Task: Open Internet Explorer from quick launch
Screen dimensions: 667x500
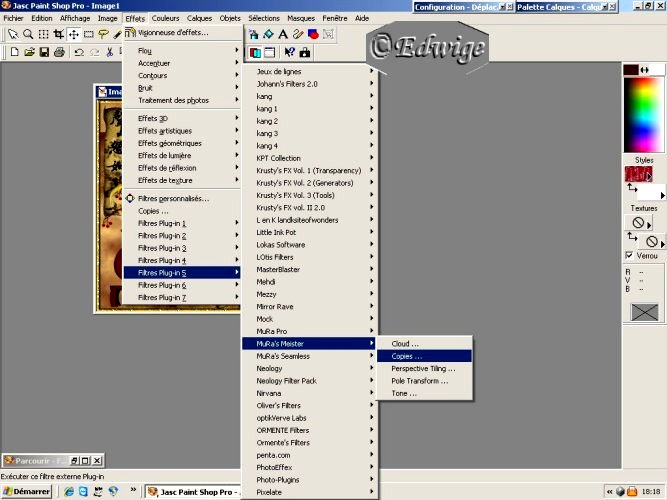Action: (68, 491)
